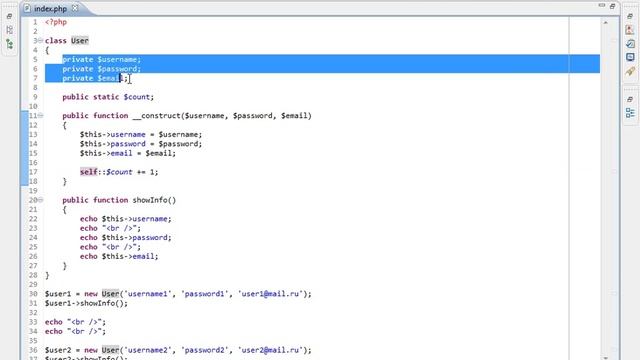This screenshot has width=640, height=360.
Task: Click the PHP file icon on the index.php tab
Action: 27,9
